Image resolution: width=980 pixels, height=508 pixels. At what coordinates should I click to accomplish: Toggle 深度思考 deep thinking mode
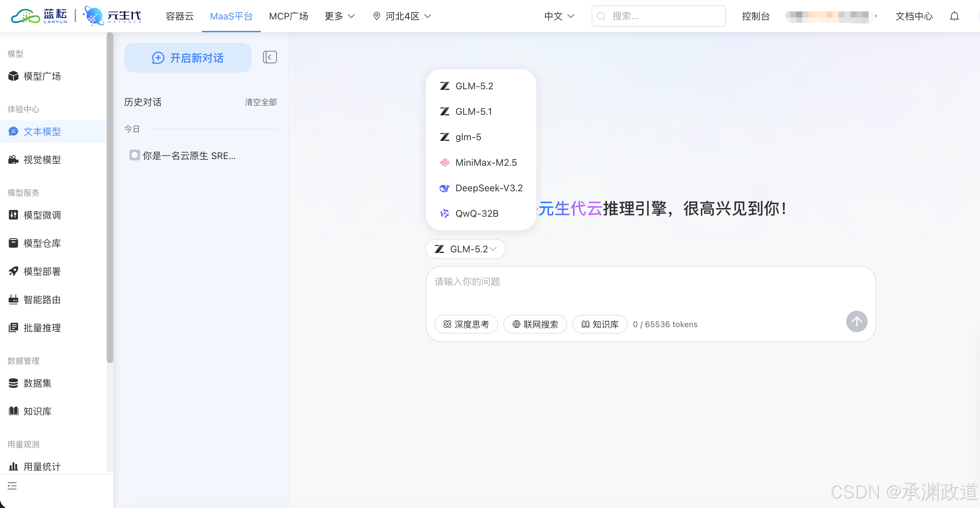point(466,324)
